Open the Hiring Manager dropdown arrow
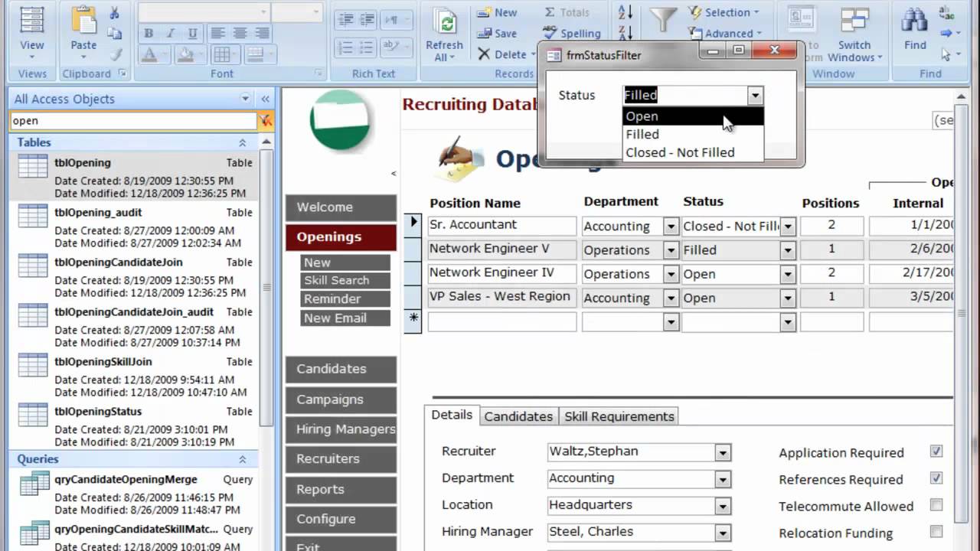The image size is (980, 551). (x=723, y=533)
